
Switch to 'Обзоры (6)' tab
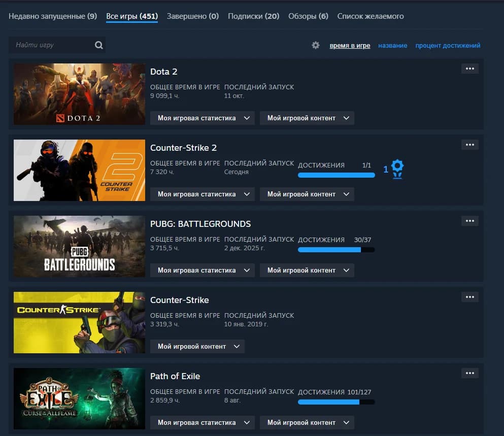(308, 16)
